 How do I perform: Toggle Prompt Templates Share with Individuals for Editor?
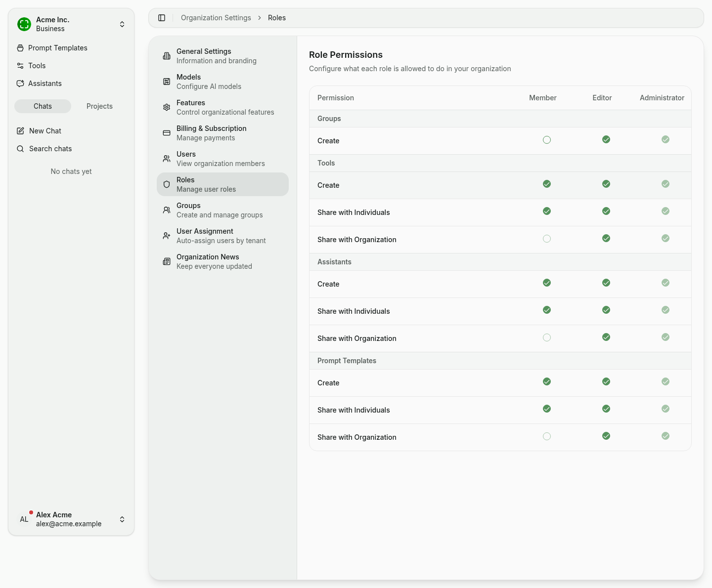606,409
